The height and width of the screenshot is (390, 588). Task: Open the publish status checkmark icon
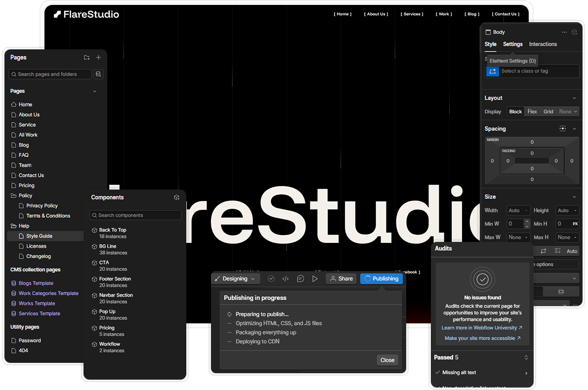[271, 279]
